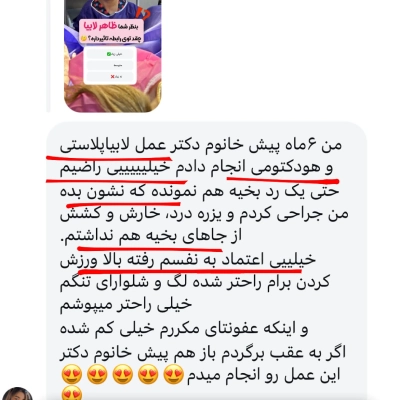This screenshot has height=400, width=400.
Task: Tap thinking emoji on poll sticker
Action: coord(84,39)
